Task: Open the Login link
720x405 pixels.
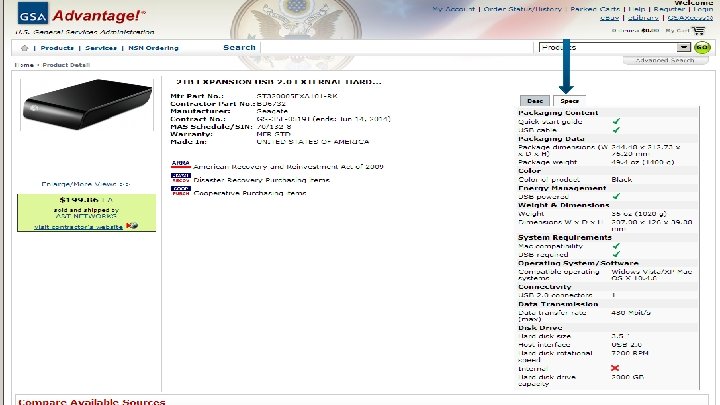Action: [x=703, y=9]
